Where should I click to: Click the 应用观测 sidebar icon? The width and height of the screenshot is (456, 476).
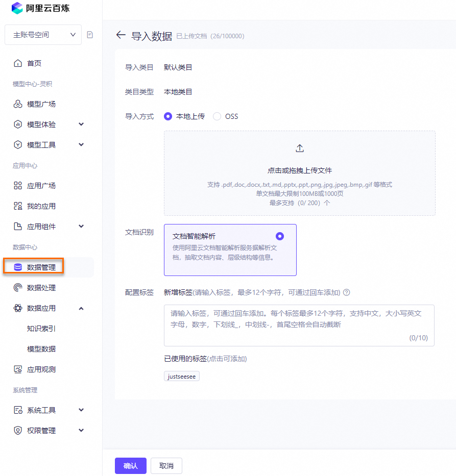[18, 369]
